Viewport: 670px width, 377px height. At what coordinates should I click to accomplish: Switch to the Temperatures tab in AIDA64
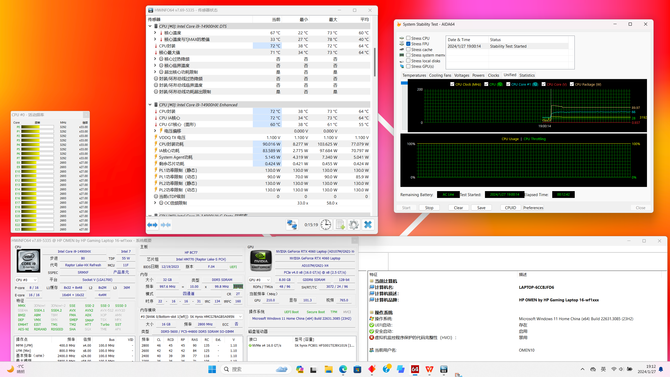tap(414, 75)
